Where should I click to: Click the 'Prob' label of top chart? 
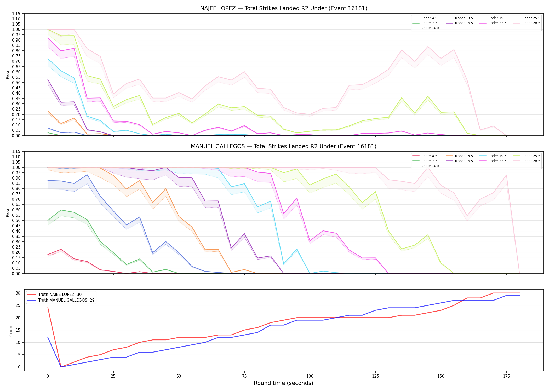(x=8, y=75)
